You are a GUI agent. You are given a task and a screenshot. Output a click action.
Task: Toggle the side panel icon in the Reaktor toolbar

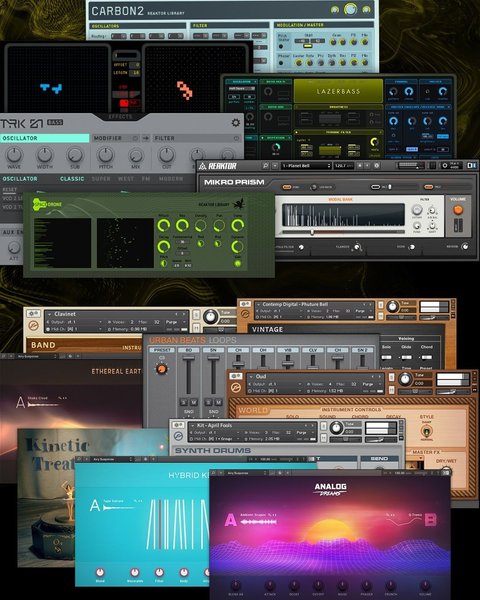click(472, 165)
